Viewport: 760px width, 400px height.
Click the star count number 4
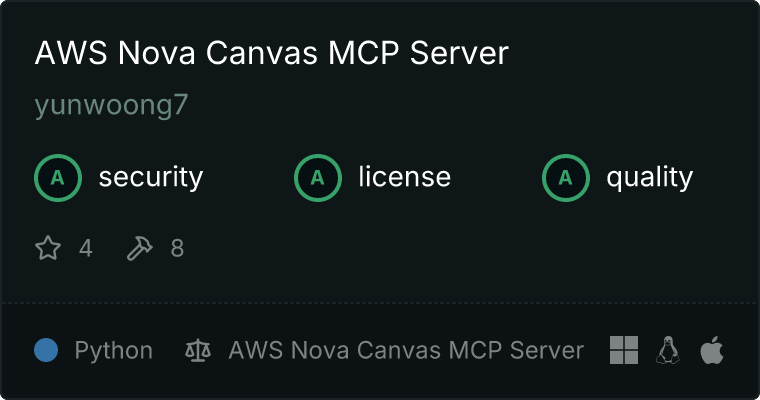tap(86, 248)
